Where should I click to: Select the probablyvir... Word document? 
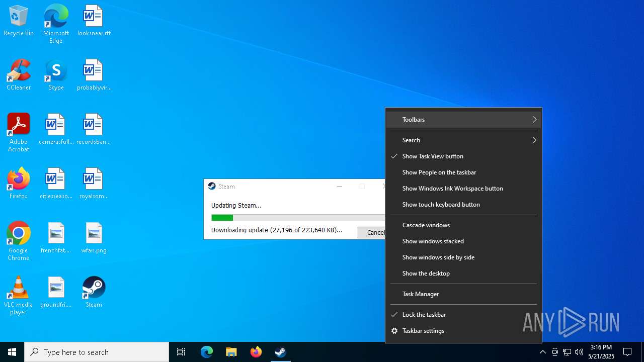pos(94,75)
